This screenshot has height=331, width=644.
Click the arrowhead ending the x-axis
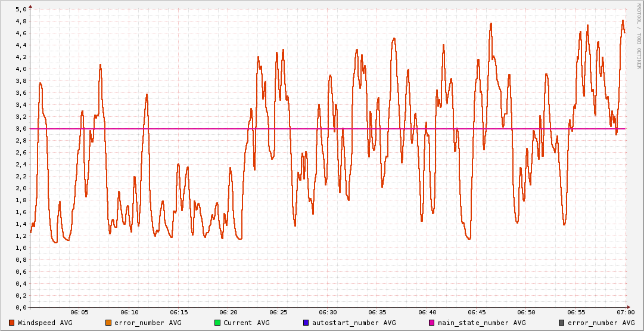point(629,308)
